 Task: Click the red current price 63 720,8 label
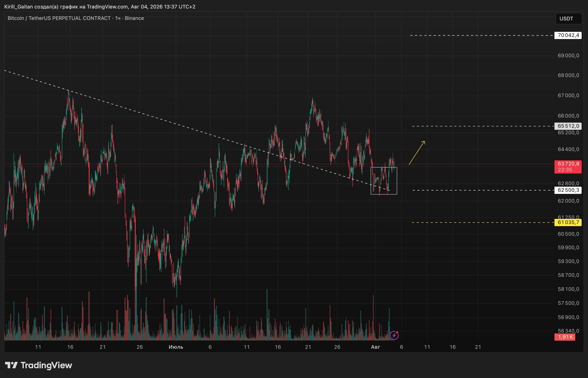(x=568, y=164)
